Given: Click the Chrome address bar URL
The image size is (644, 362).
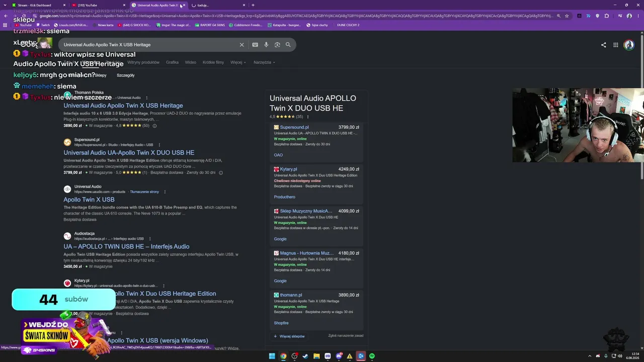Looking at the screenshot, I should coord(297,16).
